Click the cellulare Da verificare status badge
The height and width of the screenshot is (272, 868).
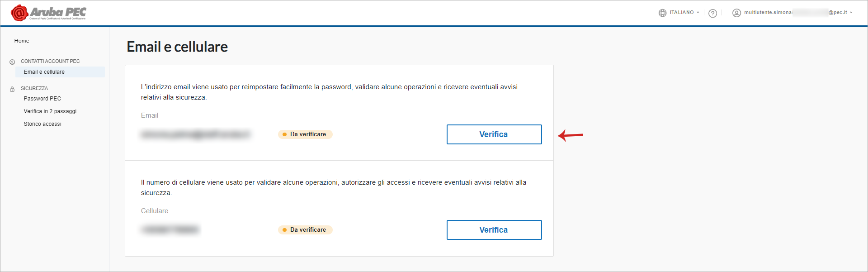pyautogui.click(x=305, y=230)
